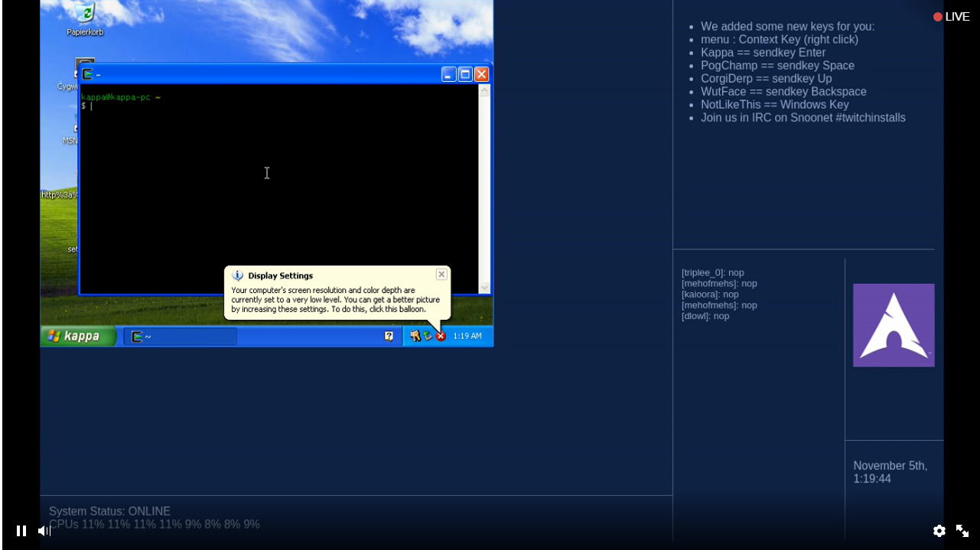Launch Cygwin from the desktop shortcut
980x550 pixels.
point(73,69)
